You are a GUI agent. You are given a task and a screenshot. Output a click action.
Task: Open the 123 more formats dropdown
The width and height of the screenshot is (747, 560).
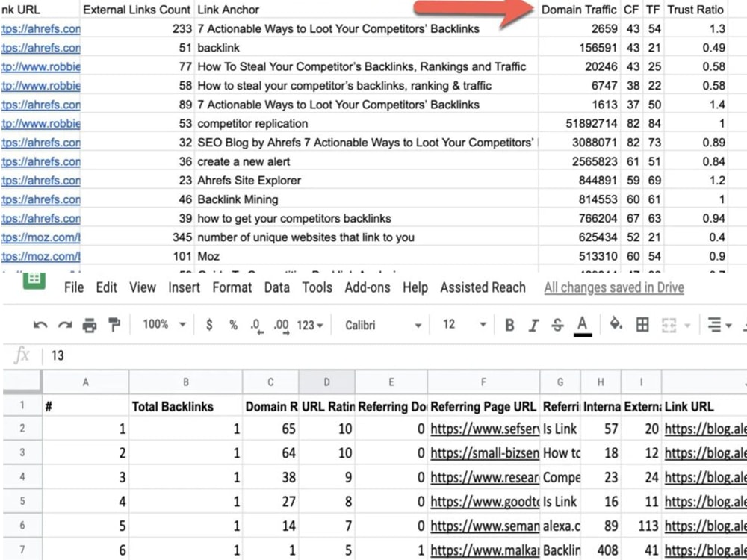click(x=310, y=326)
